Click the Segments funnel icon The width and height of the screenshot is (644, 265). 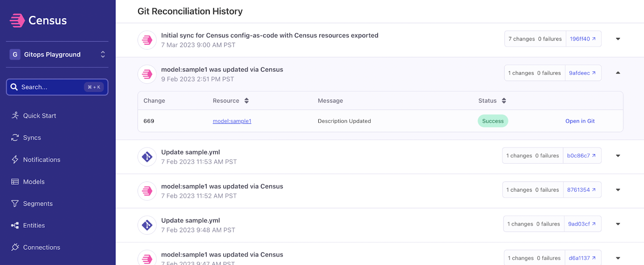(x=15, y=203)
